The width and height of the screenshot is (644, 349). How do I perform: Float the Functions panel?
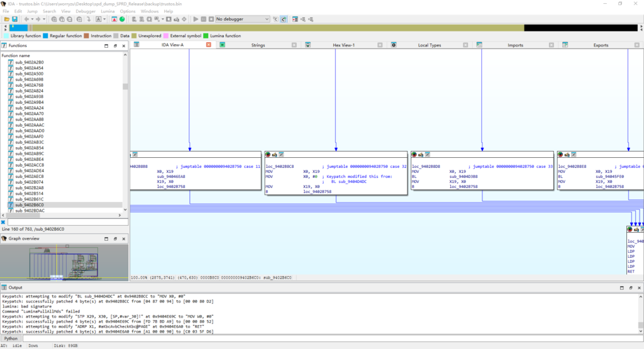pyautogui.click(x=115, y=46)
